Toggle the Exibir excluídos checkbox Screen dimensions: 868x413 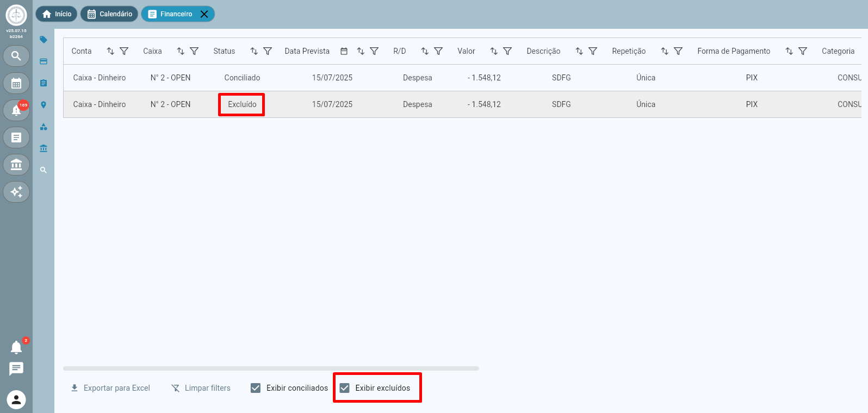point(345,388)
